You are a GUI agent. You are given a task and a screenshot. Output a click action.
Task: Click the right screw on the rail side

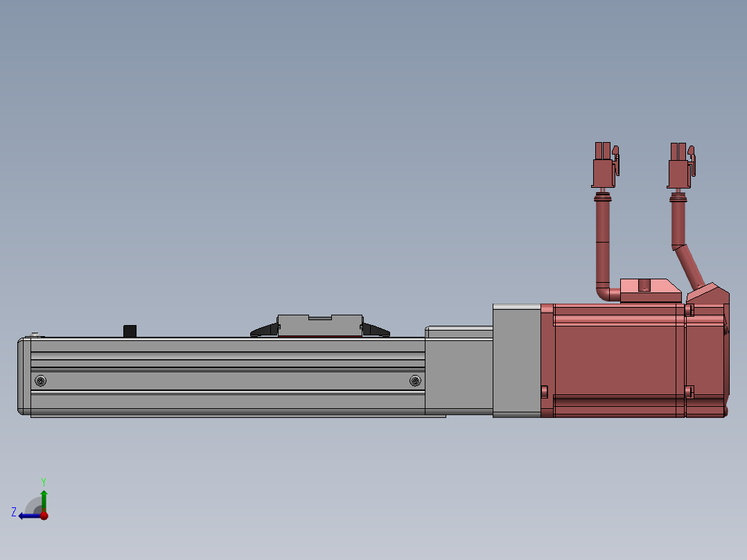pyautogui.click(x=415, y=380)
